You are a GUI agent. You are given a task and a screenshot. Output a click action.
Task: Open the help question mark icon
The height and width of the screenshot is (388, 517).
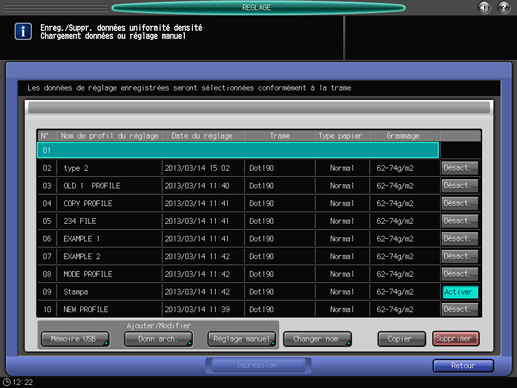(504, 7)
